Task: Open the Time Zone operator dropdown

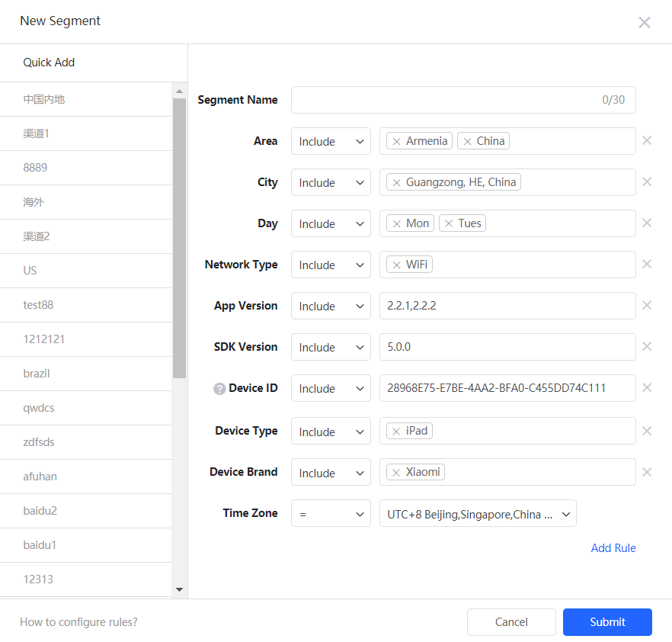Action: point(331,515)
